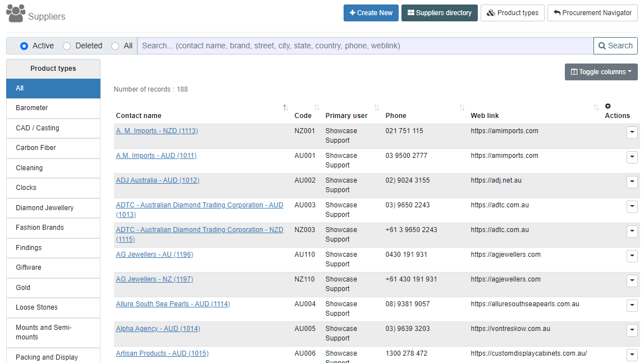Open actions dropdown for A.M. Imports - AUD
The height and width of the screenshot is (363, 644).
click(x=632, y=157)
